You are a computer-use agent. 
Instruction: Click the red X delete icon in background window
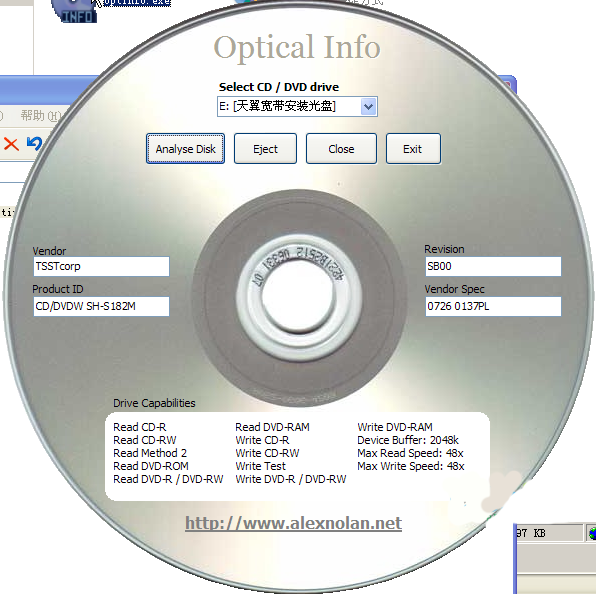coord(11,144)
